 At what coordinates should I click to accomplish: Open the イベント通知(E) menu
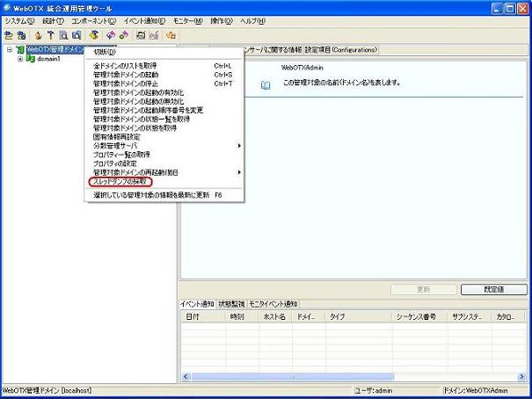tap(144, 21)
